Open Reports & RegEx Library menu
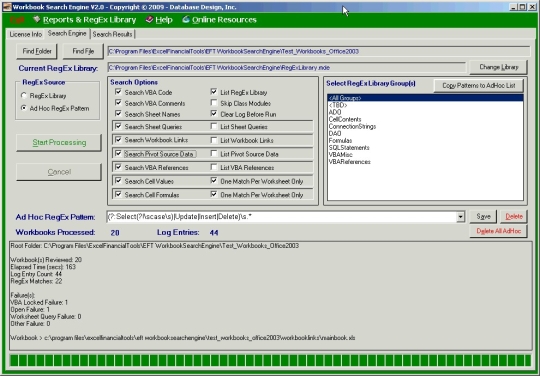The width and height of the screenshot is (540, 376). pos(90,20)
